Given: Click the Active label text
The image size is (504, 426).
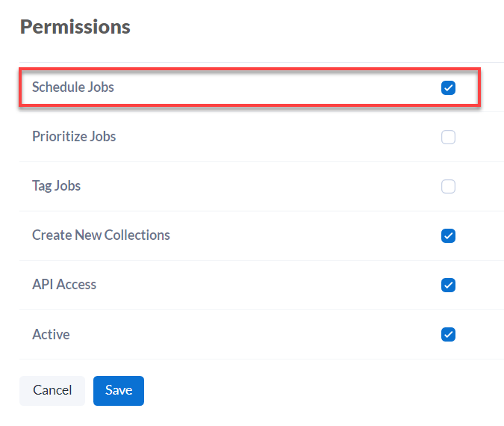Looking at the screenshot, I should (51, 334).
